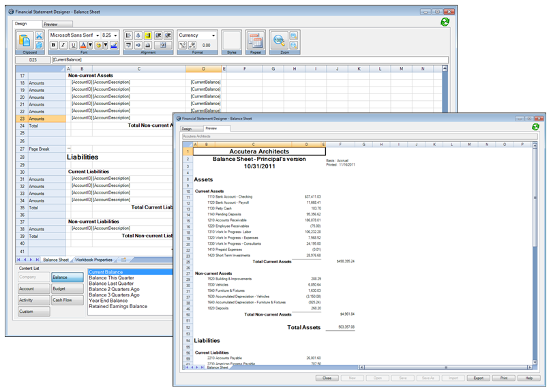
Task: Click the Paste clipboard icon
Action: tap(24, 41)
